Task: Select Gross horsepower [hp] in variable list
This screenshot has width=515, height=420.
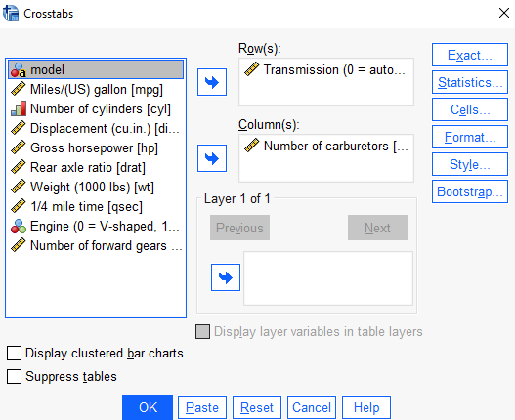Action: click(96, 147)
